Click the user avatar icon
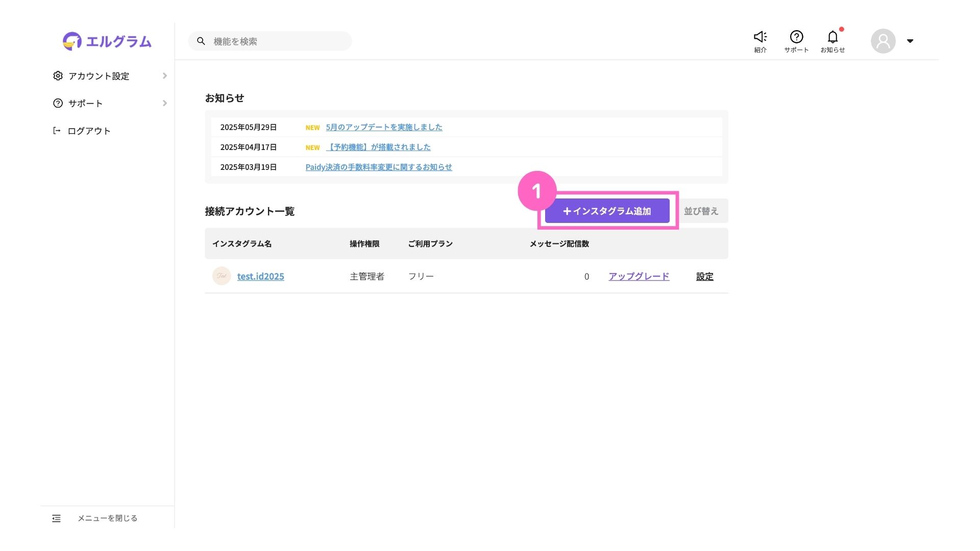The image size is (980, 551). 883,41
